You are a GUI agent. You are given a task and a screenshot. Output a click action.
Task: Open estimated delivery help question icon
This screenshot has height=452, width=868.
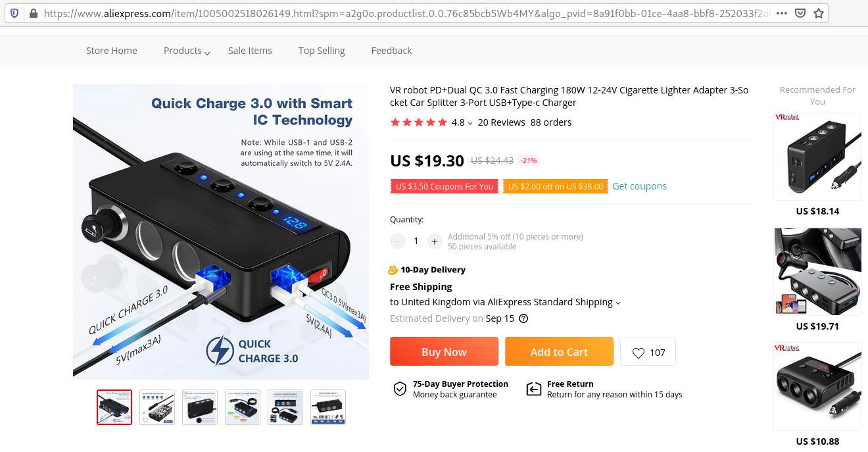[x=523, y=318]
